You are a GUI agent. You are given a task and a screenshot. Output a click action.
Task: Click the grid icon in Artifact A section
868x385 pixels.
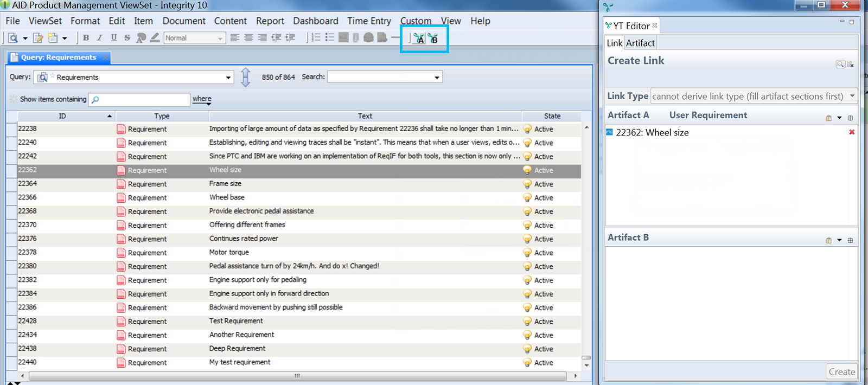[x=850, y=118]
